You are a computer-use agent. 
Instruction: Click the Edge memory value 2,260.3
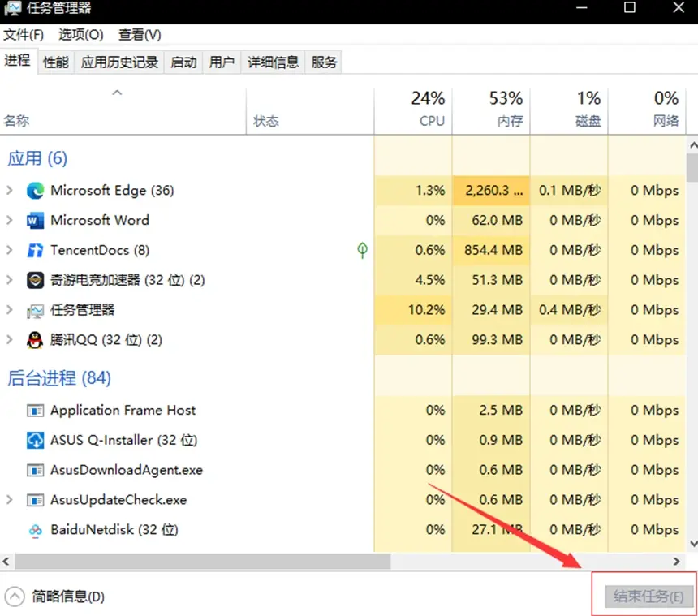(494, 191)
